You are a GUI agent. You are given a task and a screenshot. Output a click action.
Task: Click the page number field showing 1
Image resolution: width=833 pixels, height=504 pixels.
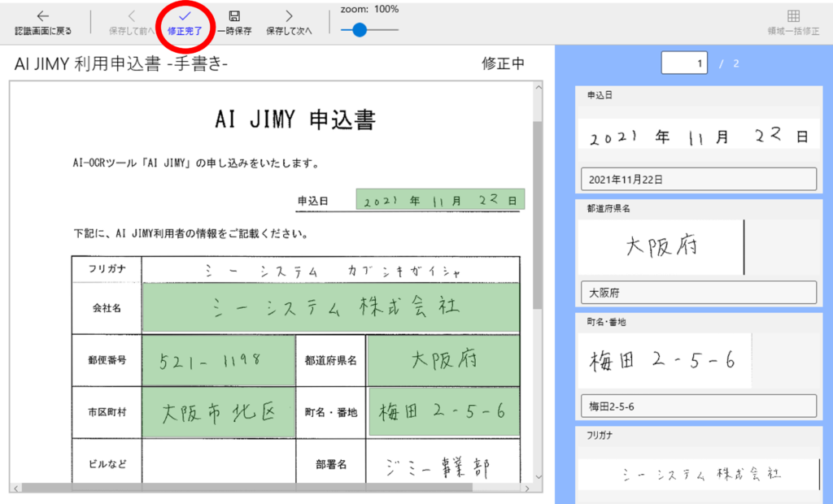tap(684, 63)
